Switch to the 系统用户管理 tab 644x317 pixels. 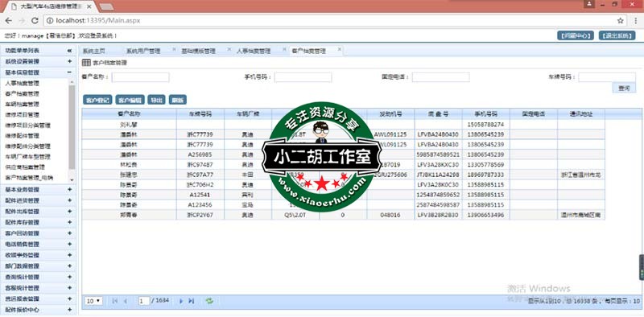[143, 51]
